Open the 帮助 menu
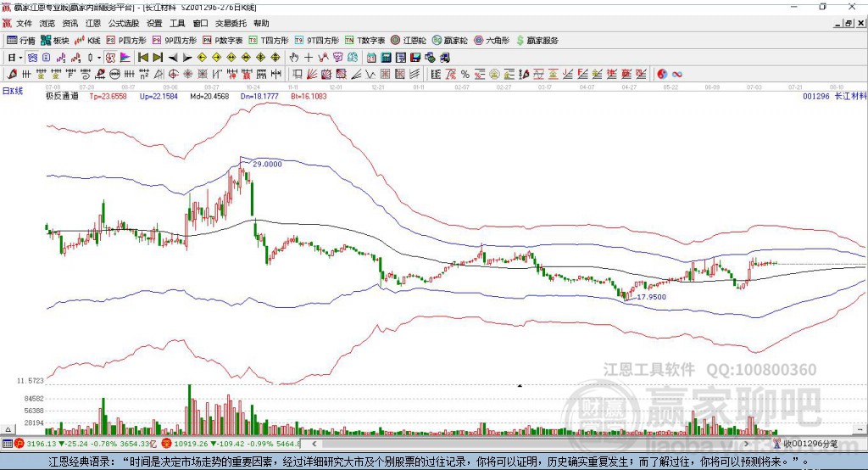The height and width of the screenshot is (470, 868). 261,23
